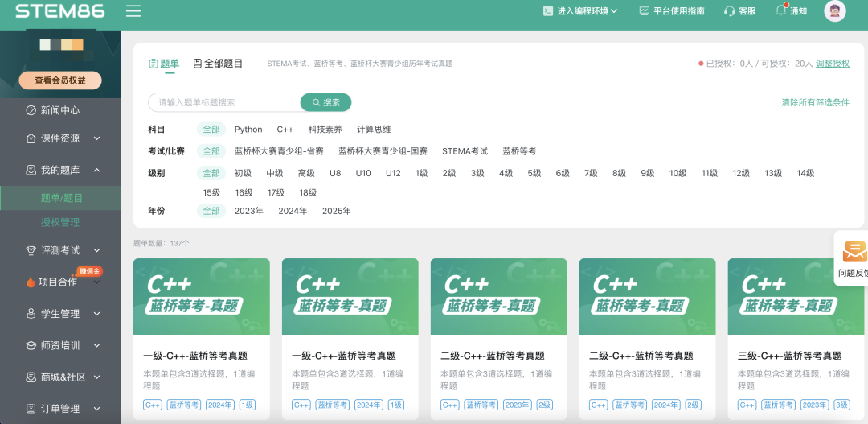The image size is (868, 424).
Task: Collapse the 我的题库 sidebar section
Action: [96, 171]
